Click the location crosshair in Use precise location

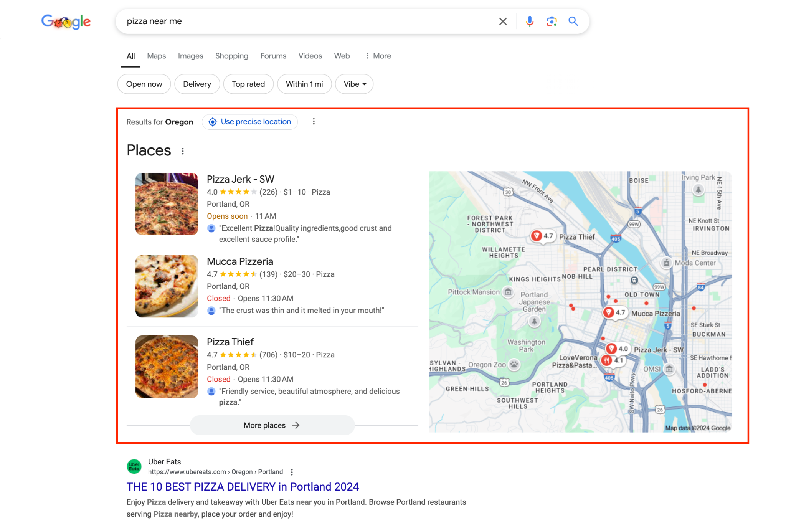[x=213, y=122]
